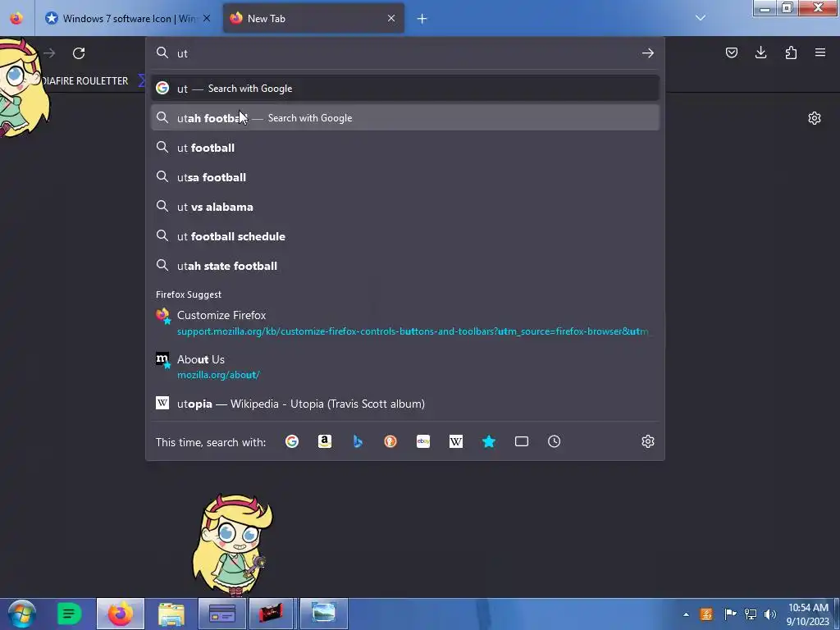Click the forward navigation arrow

[50, 53]
